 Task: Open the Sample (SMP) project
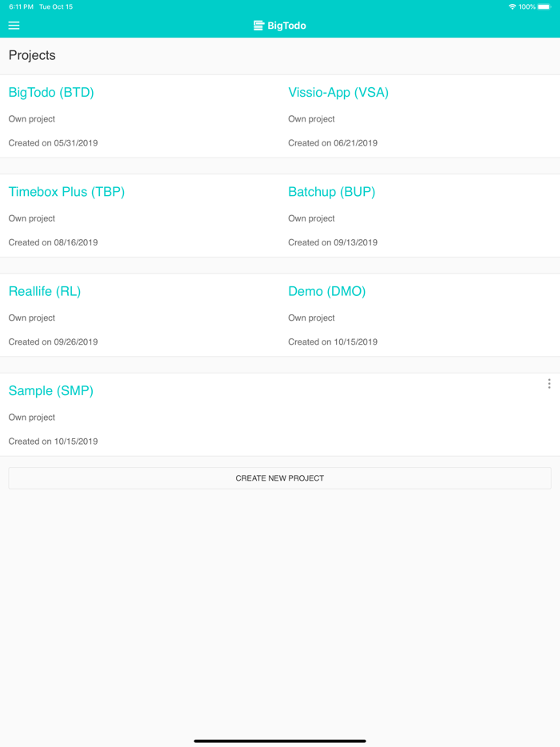[x=51, y=391]
